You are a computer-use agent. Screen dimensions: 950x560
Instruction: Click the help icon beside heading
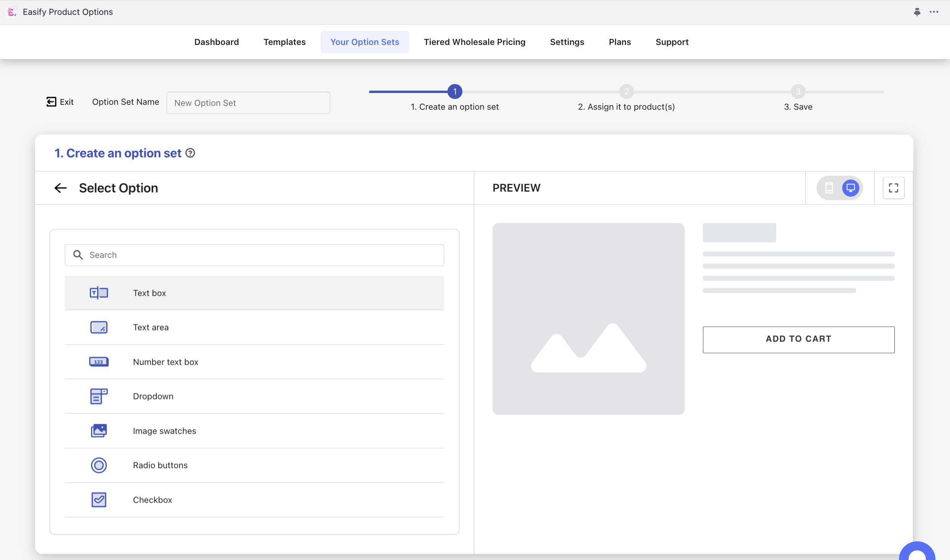click(x=190, y=153)
